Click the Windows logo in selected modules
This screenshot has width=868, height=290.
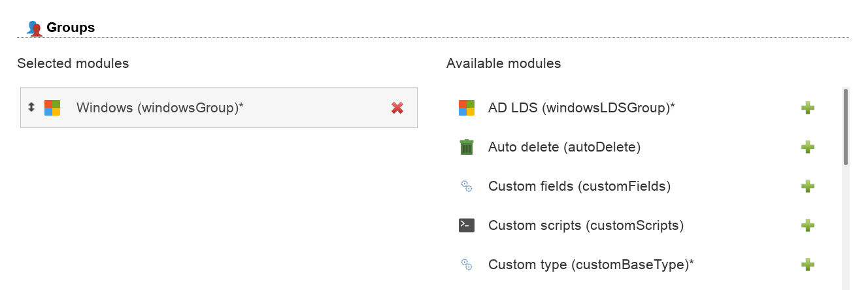point(52,108)
